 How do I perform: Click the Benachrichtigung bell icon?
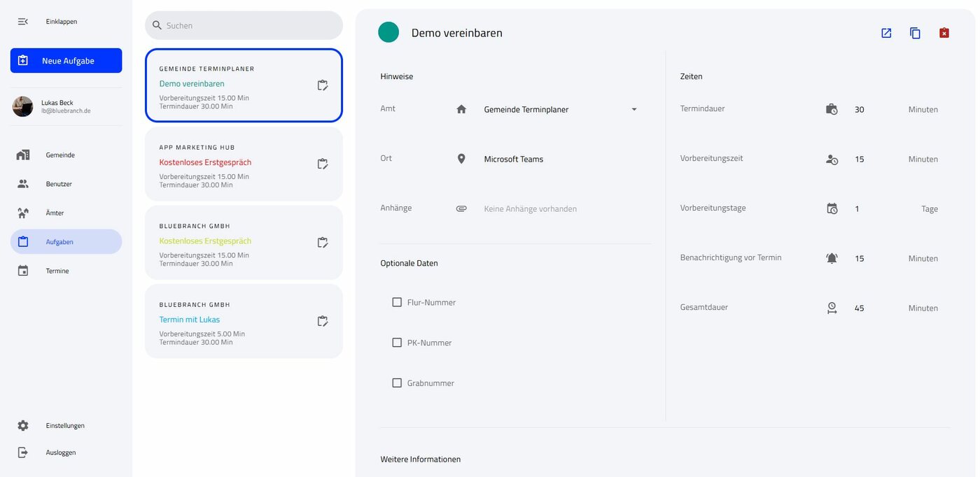point(832,258)
